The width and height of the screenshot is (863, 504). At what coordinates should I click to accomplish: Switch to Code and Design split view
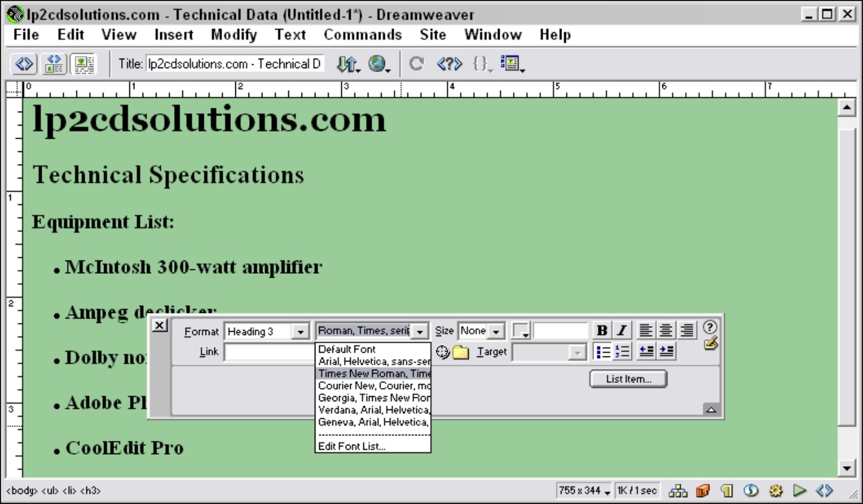[54, 64]
